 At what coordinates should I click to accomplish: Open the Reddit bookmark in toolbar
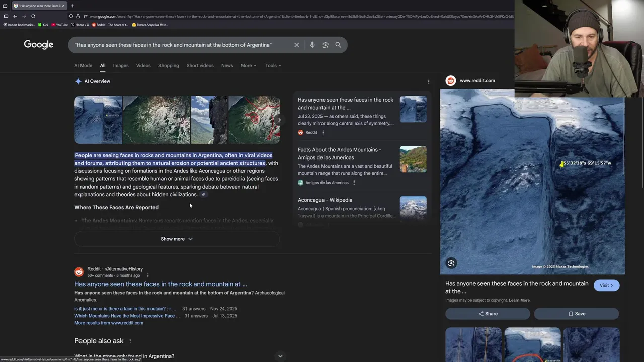(x=110, y=25)
